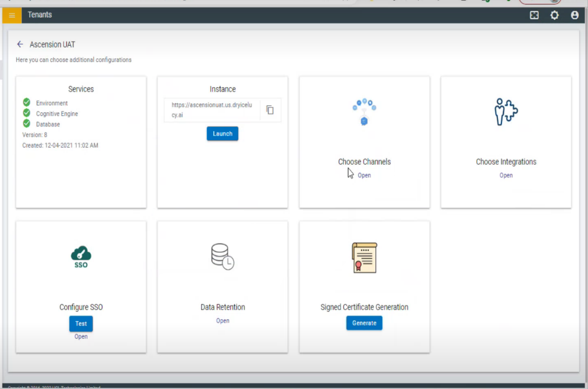Viewport: 588px width, 389px height.
Task: Click the Created 12-04-2021 timestamp
Action: (x=60, y=145)
